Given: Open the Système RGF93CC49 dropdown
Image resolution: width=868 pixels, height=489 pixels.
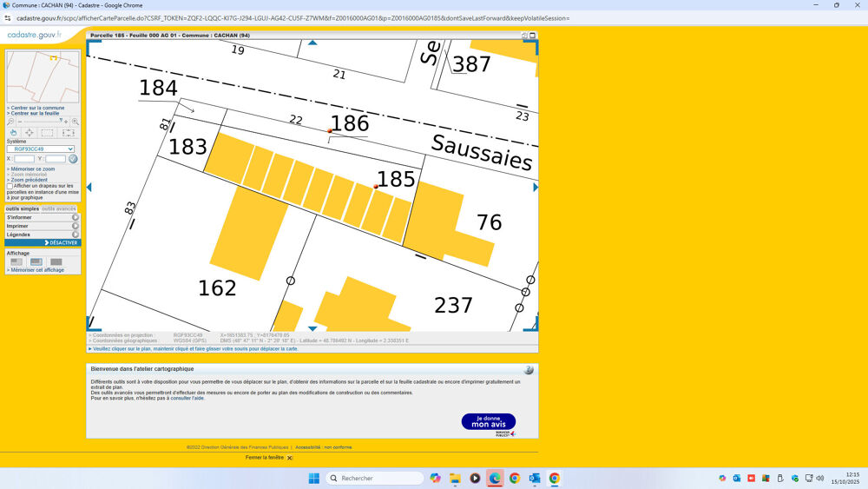Looking at the screenshot, I should click(x=41, y=149).
